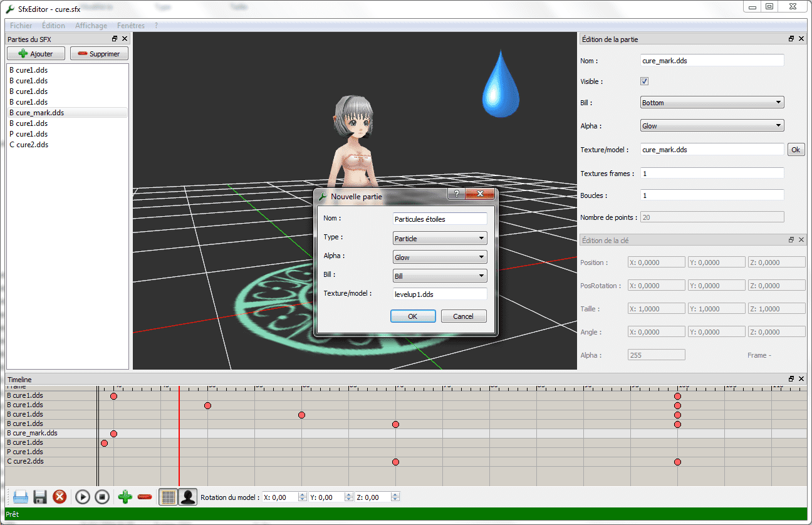Click the Nom field in Édition de la partie
The image size is (812, 525).
pyautogui.click(x=712, y=61)
